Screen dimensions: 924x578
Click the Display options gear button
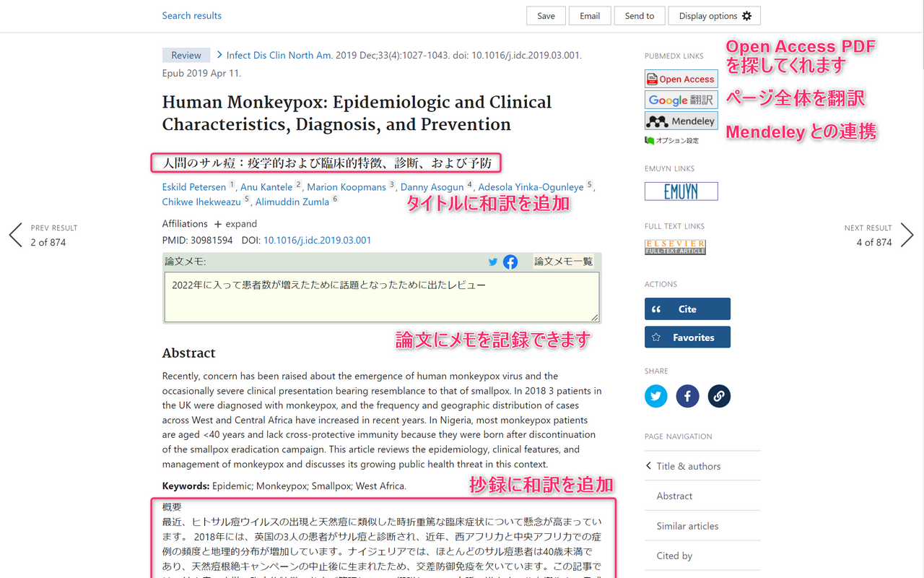point(715,16)
